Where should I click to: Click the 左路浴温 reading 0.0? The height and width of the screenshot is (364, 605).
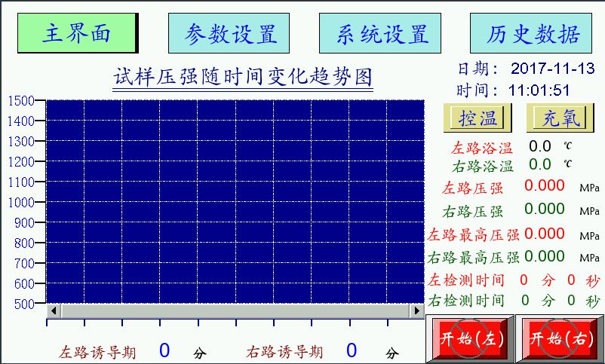pos(540,146)
